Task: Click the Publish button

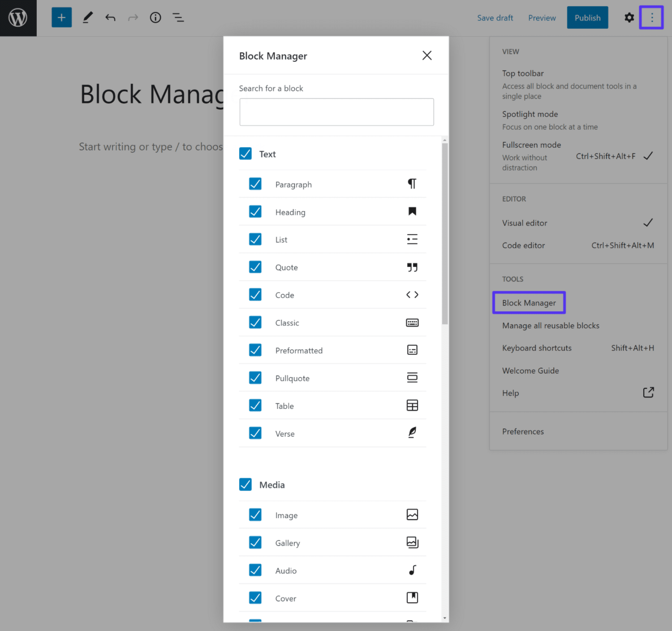Action: (x=587, y=17)
